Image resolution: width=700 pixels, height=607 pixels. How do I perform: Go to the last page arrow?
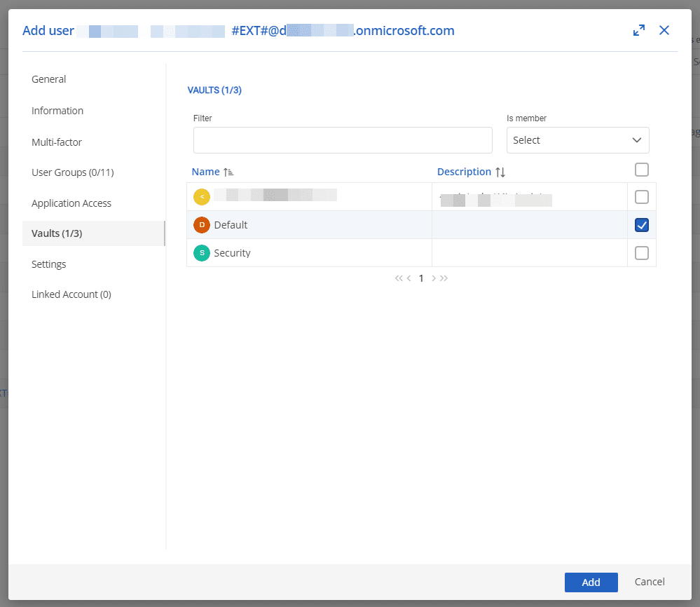click(444, 278)
